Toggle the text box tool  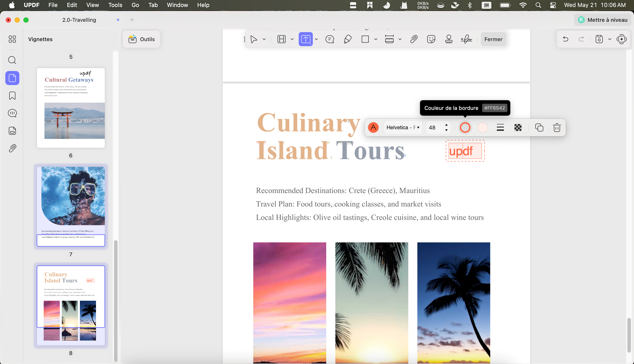click(306, 39)
